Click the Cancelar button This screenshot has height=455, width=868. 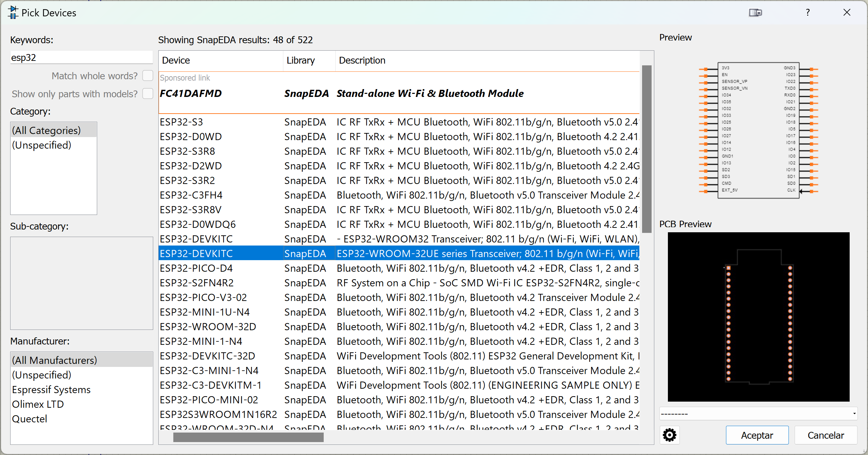click(x=826, y=435)
